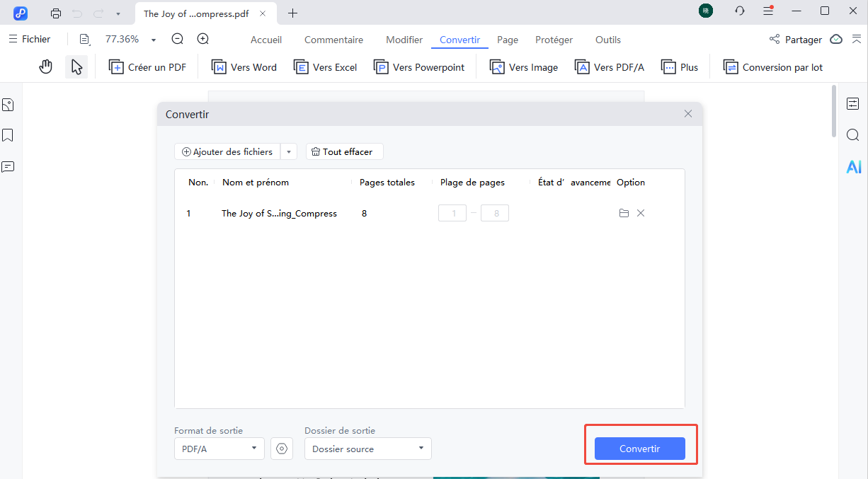Switch to the Modifier ribbon tab
The width and height of the screenshot is (868, 479).
point(404,40)
